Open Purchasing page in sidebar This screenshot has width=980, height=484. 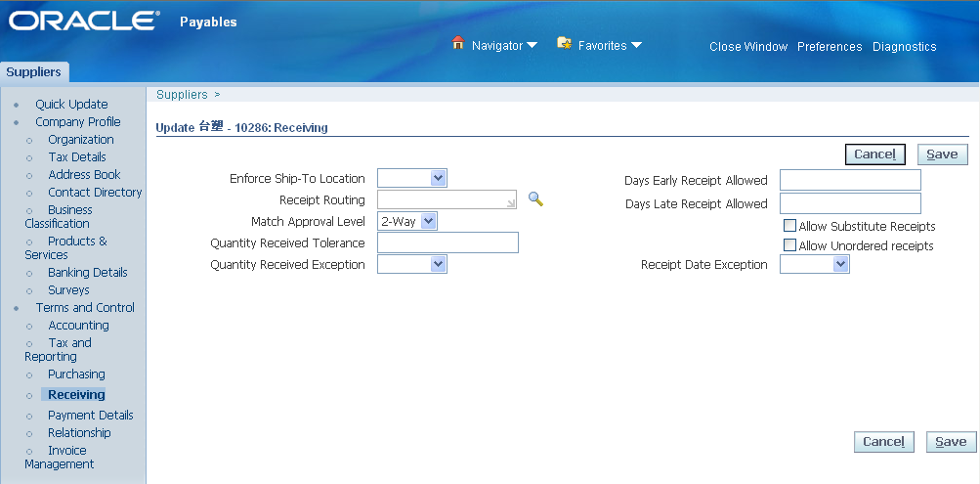click(x=76, y=374)
